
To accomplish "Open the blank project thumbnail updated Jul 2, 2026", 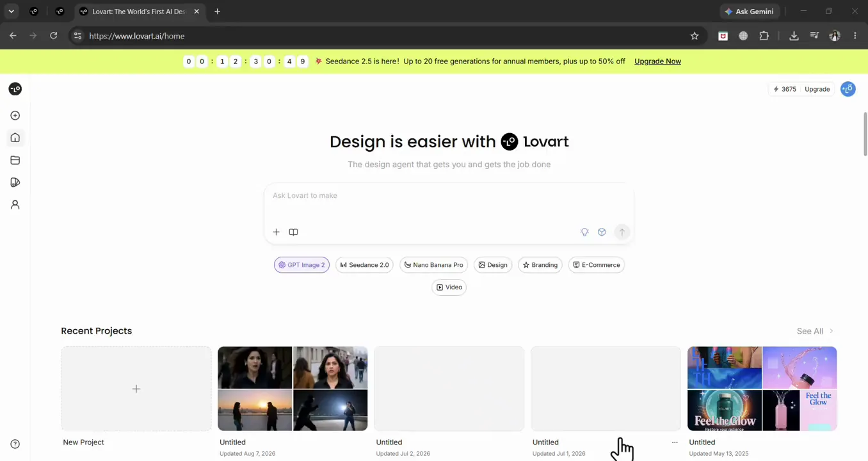I will tap(449, 389).
